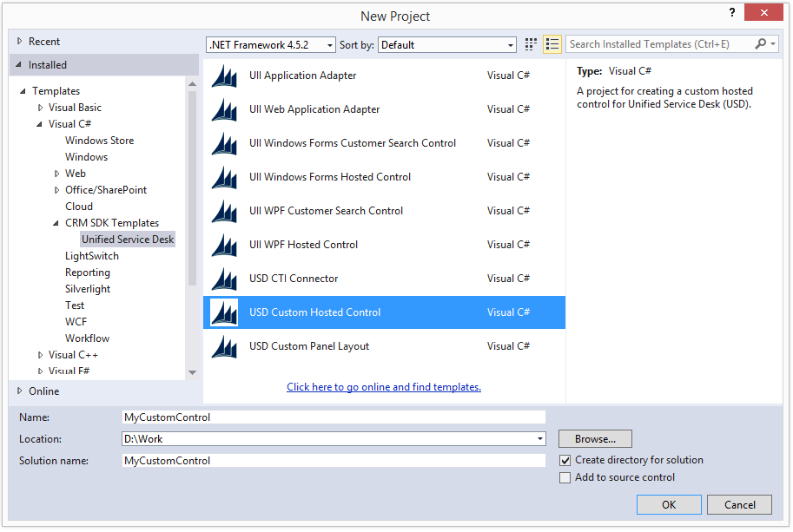The height and width of the screenshot is (532, 793).
Task: Enable Add to source control
Action: pyautogui.click(x=565, y=477)
